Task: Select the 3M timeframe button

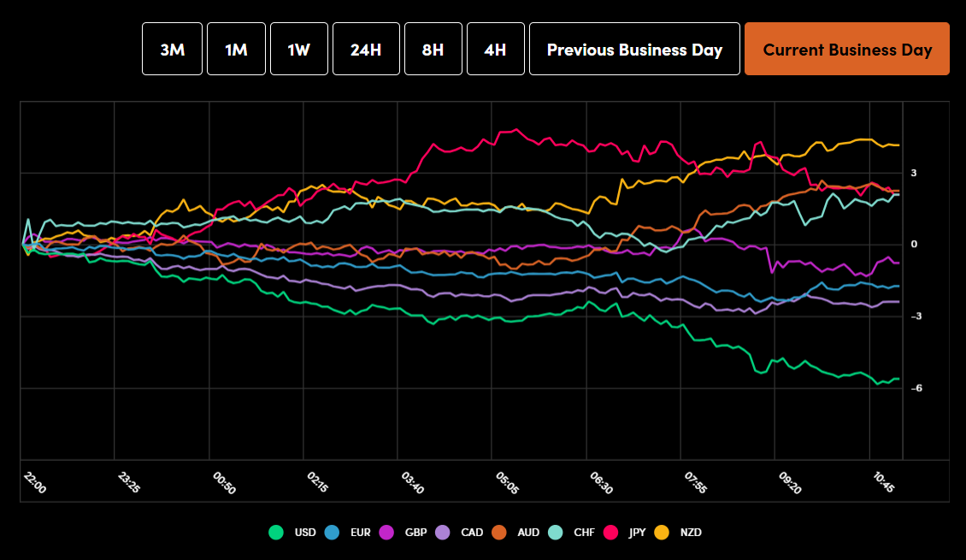Action: coord(172,49)
